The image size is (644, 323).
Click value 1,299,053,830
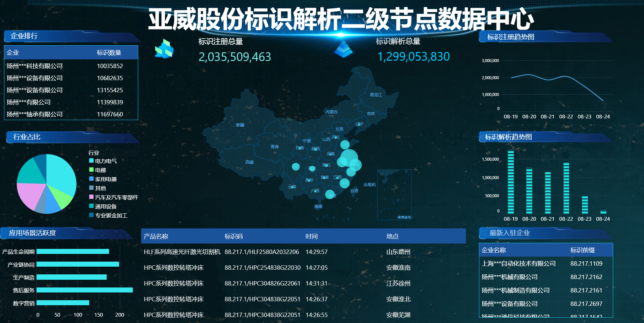click(x=414, y=57)
